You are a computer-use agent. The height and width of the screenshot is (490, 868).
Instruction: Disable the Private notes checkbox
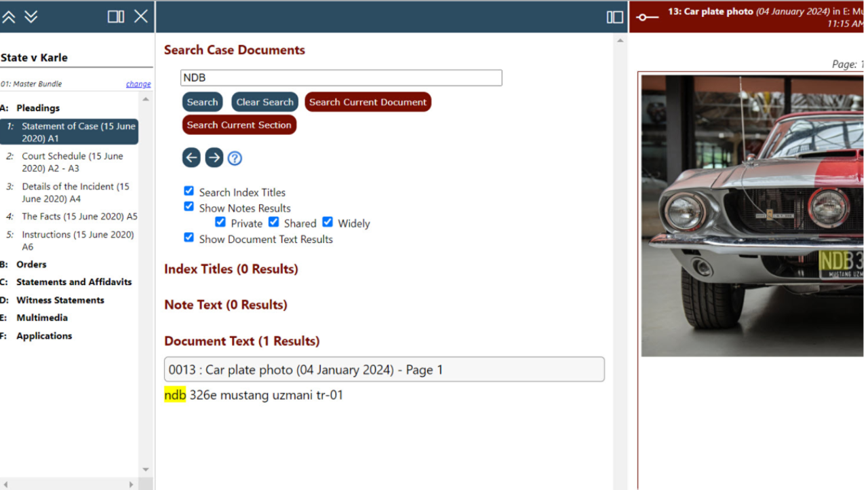220,223
